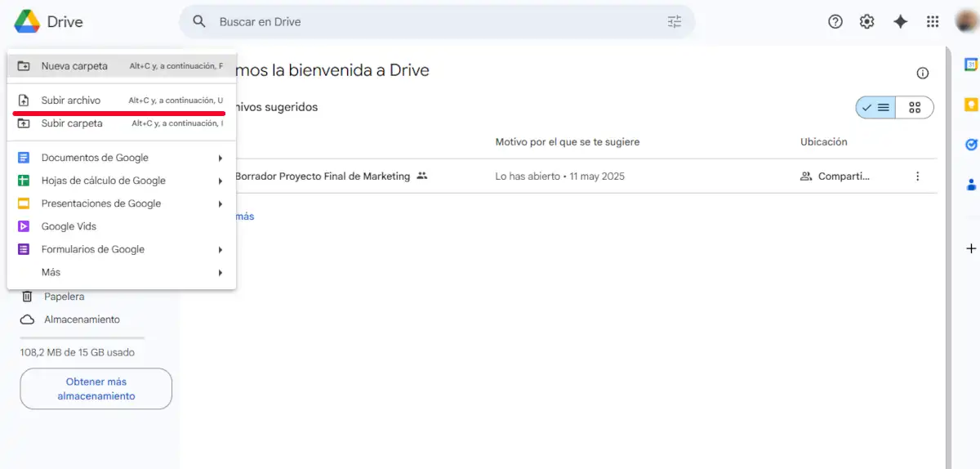Viewport: 980px width, 469px height.
Task: Click Obtener más almacenamiento button
Action: pos(96,389)
